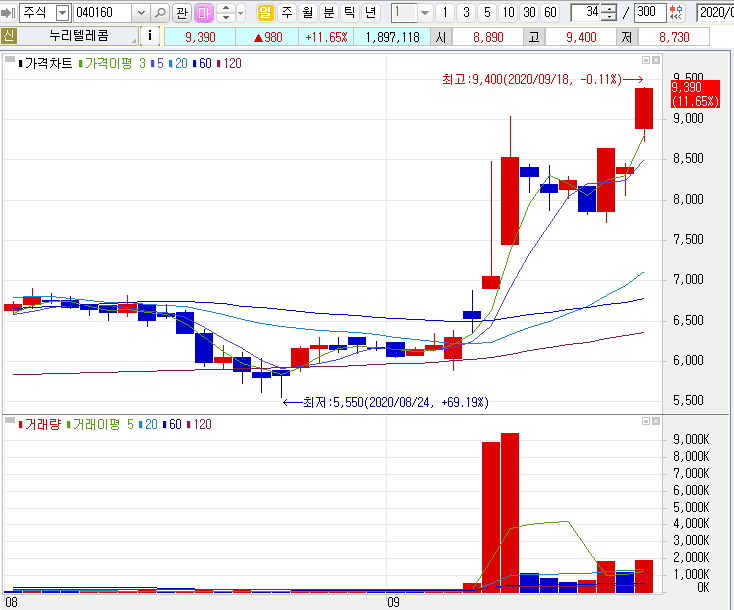Edit the visible bar count field 34

[x=586, y=12]
